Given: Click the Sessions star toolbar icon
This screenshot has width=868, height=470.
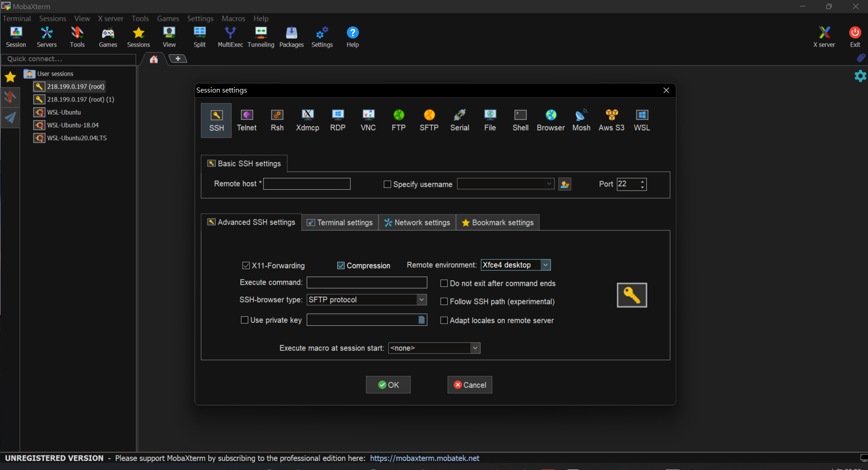Looking at the screenshot, I should [x=138, y=37].
